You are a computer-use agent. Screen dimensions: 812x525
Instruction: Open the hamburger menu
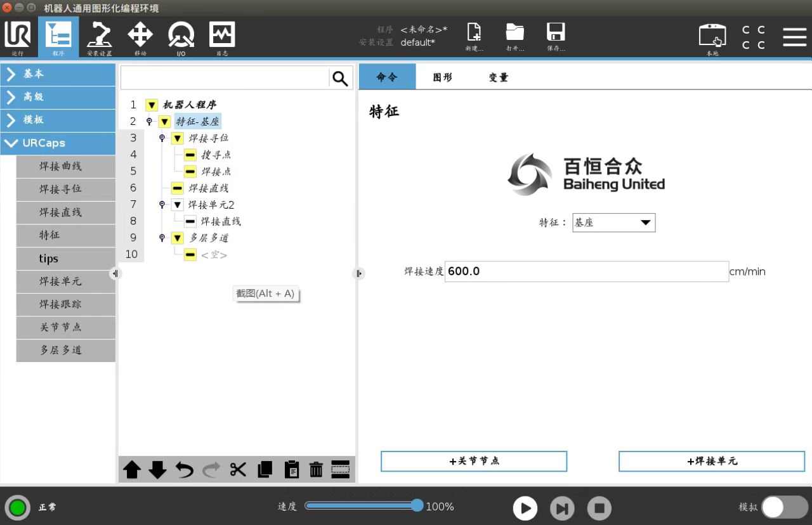794,37
